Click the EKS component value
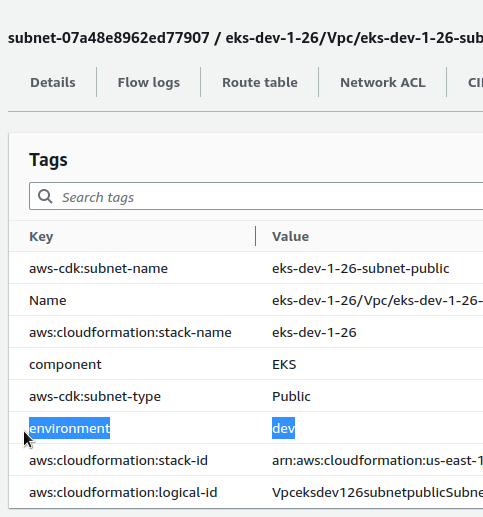This screenshot has height=517, width=483. tap(284, 364)
